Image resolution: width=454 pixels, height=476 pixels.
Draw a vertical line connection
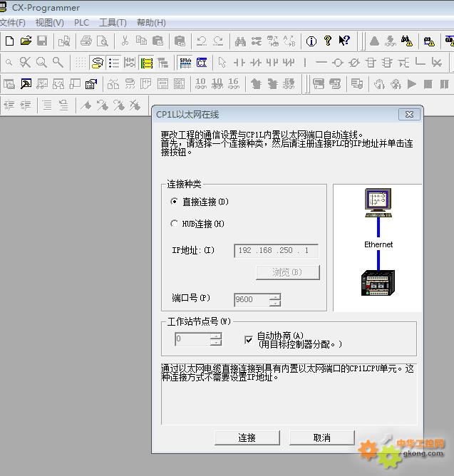pos(305,63)
